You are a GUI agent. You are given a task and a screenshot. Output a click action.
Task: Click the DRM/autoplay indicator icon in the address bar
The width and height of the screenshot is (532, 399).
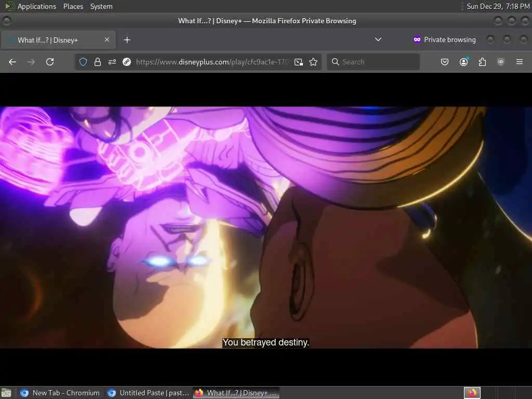pos(127,62)
